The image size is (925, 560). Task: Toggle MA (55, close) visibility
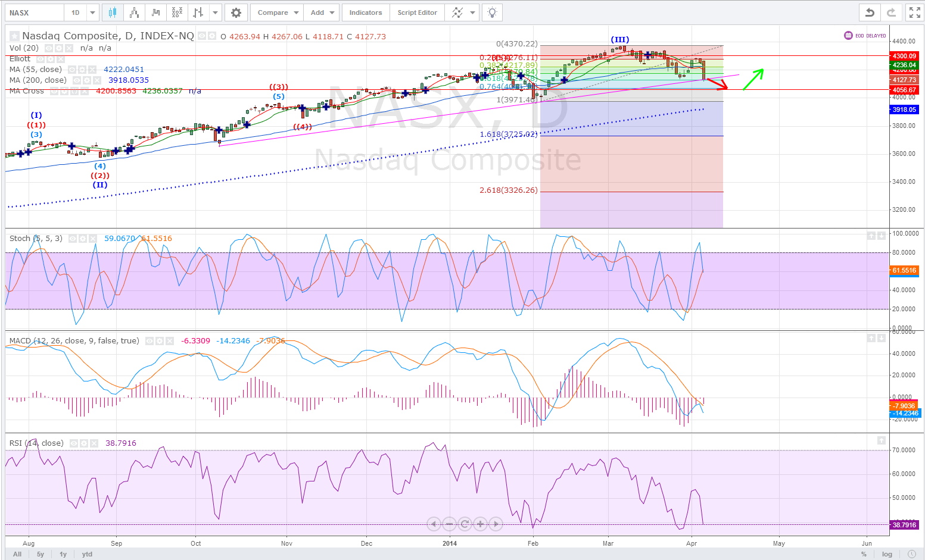point(72,70)
